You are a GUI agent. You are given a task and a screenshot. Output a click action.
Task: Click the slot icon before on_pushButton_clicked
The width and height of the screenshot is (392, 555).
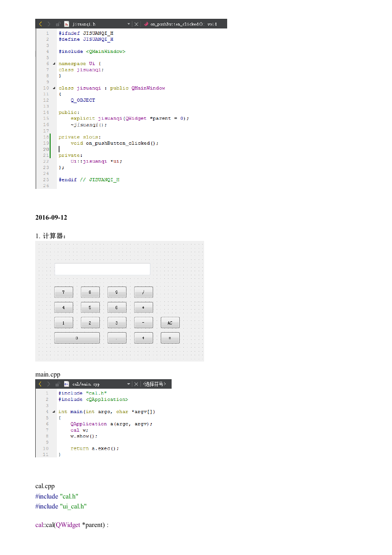click(x=146, y=24)
